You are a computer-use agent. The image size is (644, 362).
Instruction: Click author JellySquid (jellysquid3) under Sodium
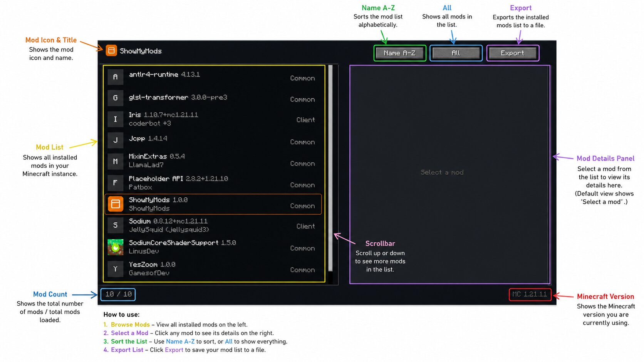(x=169, y=230)
